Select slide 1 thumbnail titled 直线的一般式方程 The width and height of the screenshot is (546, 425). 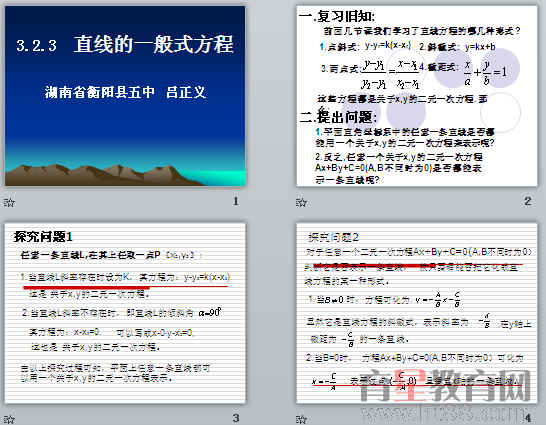[x=125, y=96]
